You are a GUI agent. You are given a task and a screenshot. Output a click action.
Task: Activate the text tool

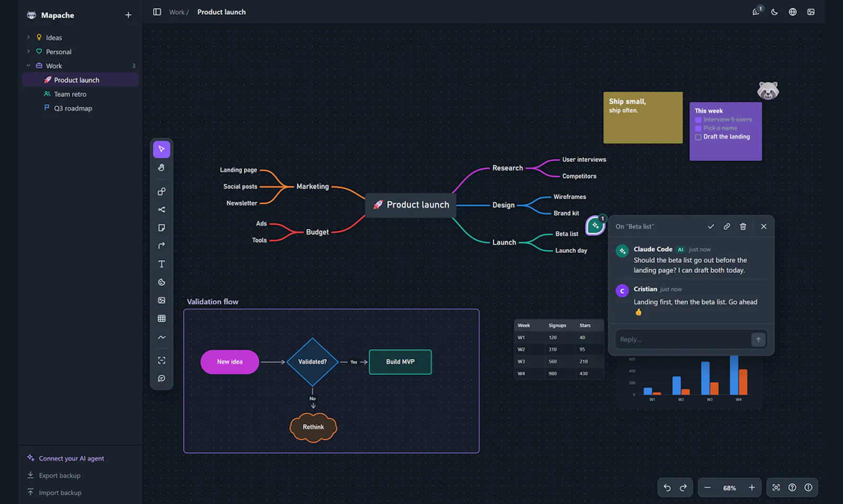[162, 264]
